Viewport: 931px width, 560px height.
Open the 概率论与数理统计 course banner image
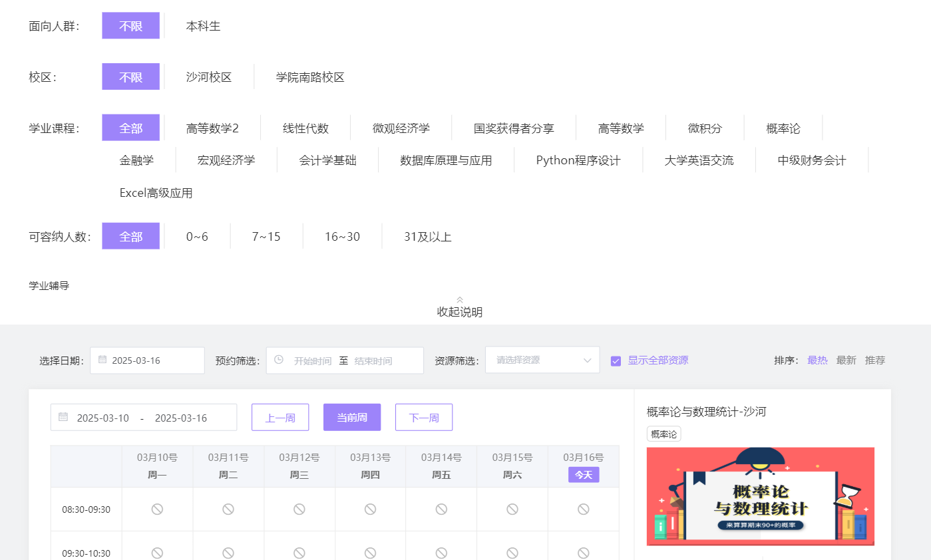[x=760, y=496]
